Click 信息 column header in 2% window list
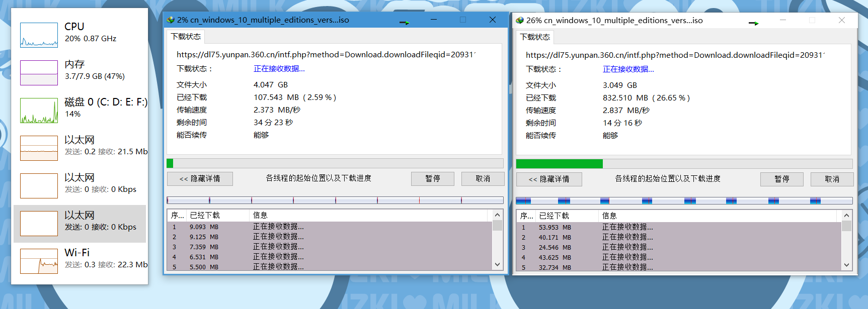 coord(368,215)
